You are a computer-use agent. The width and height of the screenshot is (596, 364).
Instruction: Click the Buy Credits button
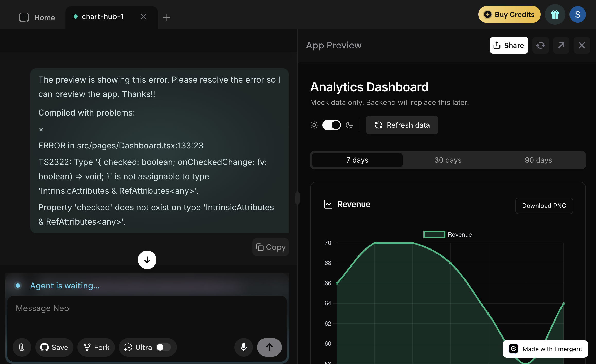(x=509, y=15)
